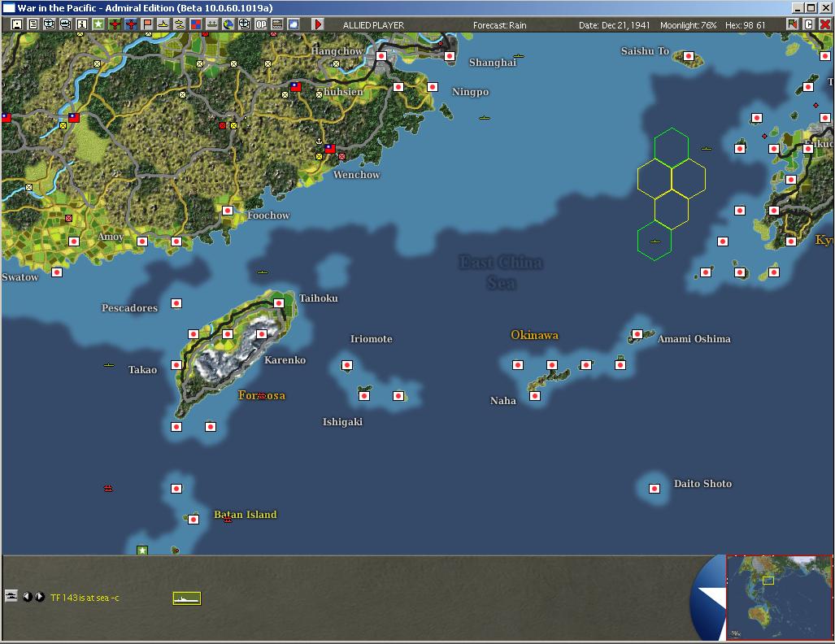The image size is (835, 644).
Task: Select red ship marker under Batan Island
Action: coord(228,520)
